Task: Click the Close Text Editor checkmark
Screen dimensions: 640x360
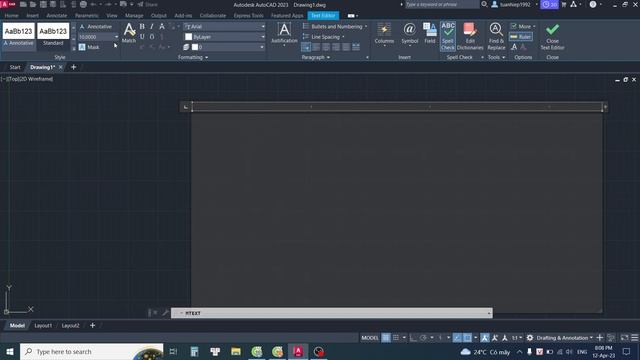Action: (x=553, y=36)
